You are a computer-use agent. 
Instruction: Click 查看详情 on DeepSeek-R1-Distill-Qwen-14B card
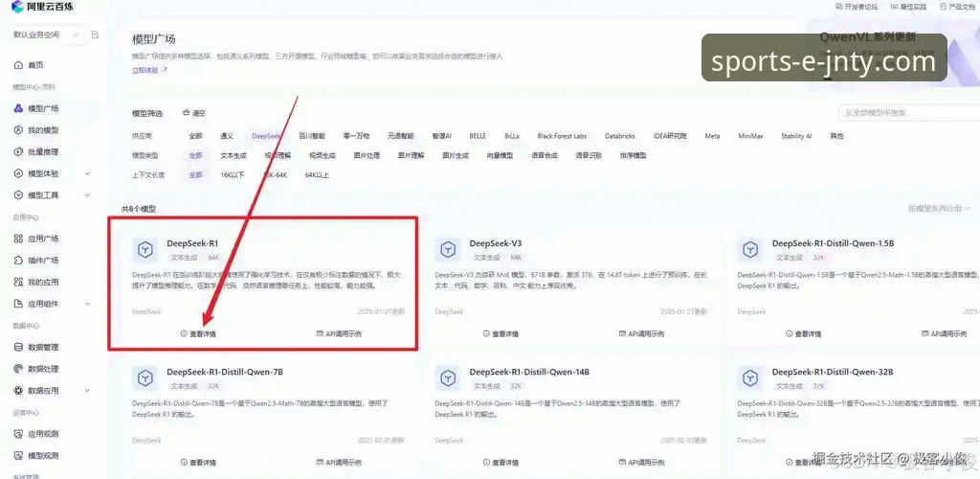501,463
